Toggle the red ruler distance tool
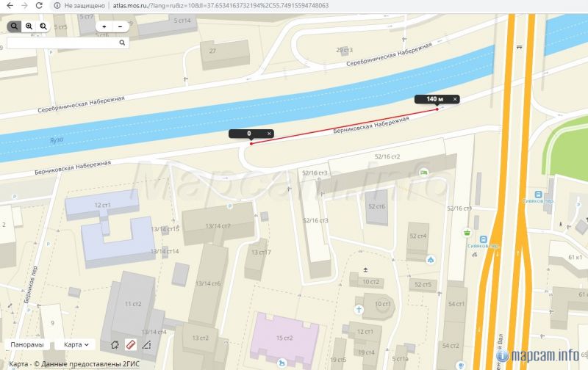 (131, 344)
